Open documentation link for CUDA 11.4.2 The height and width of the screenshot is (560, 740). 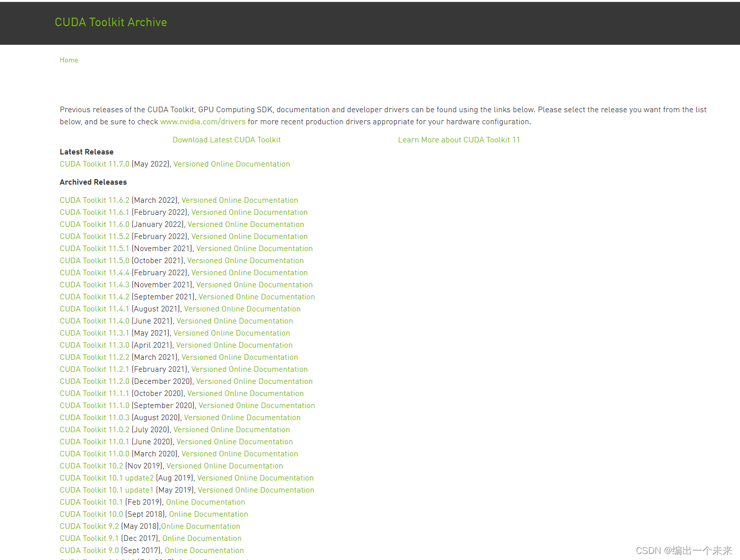coord(257,297)
